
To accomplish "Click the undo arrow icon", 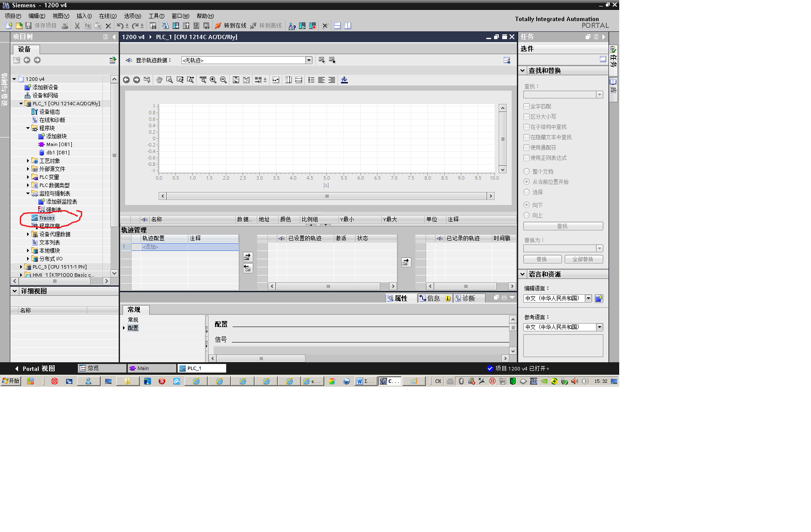I will click(x=120, y=26).
